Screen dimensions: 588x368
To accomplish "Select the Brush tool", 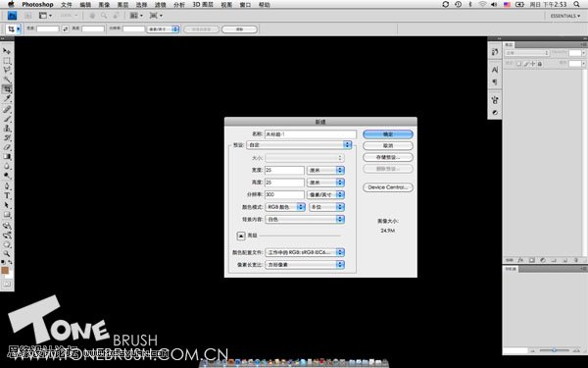I will 7,119.
